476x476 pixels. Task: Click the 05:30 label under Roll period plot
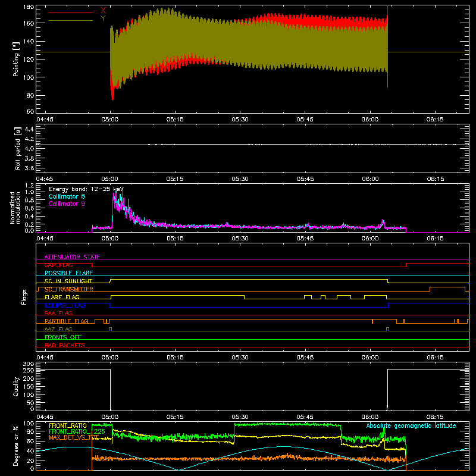pos(240,179)
